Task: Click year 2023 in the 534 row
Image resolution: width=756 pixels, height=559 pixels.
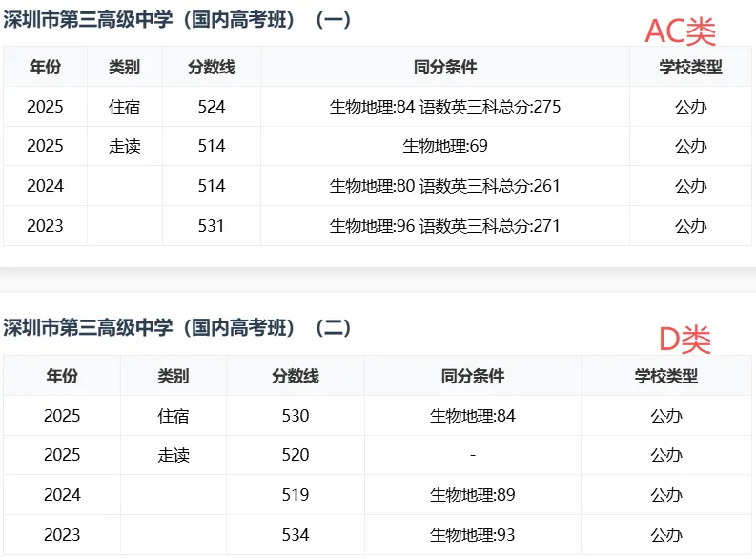Action: (x=62, y=535)
